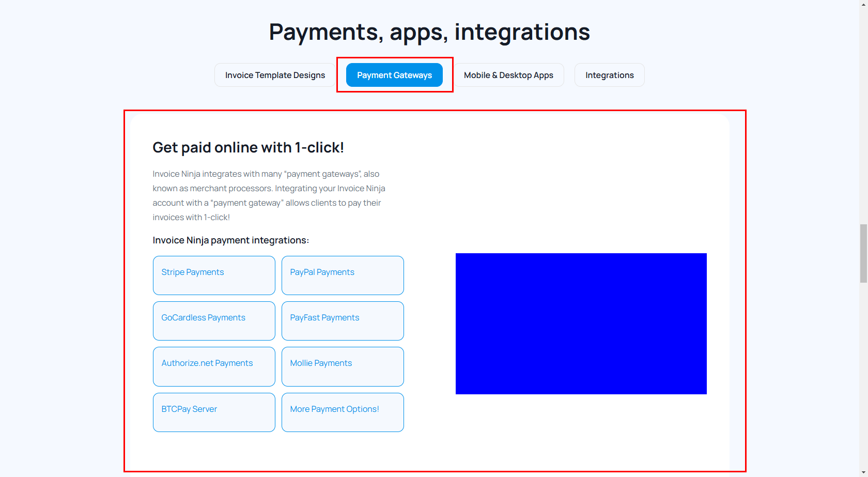Switch to the Integrations tab

point(609,75)
